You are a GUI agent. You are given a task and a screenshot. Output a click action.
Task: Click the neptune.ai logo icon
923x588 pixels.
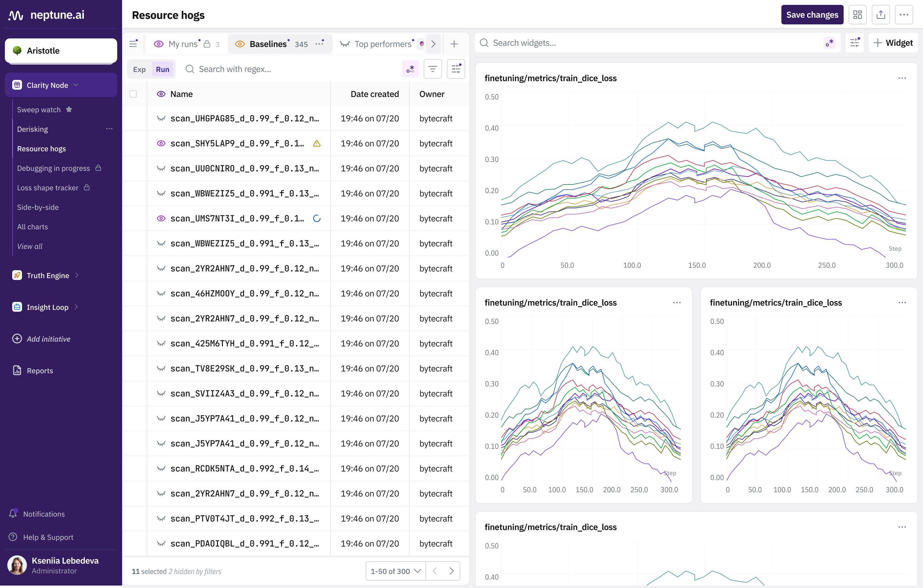[x=16, y=15]
